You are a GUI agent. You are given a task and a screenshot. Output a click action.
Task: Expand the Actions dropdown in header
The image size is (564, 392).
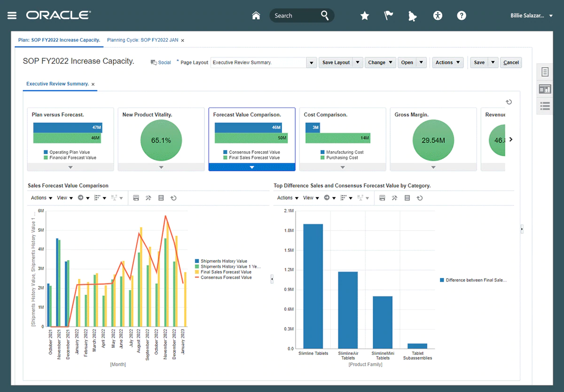(447, 62)
